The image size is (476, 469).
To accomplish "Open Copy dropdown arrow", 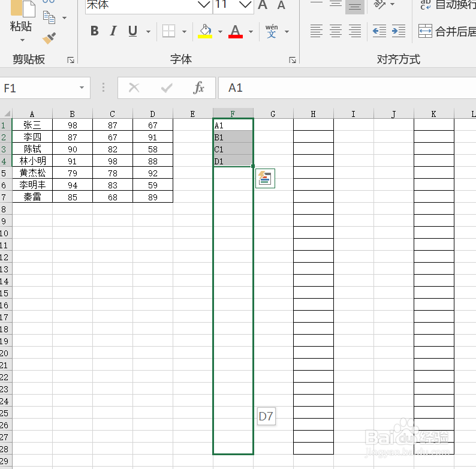I will (x=64, y=18).
